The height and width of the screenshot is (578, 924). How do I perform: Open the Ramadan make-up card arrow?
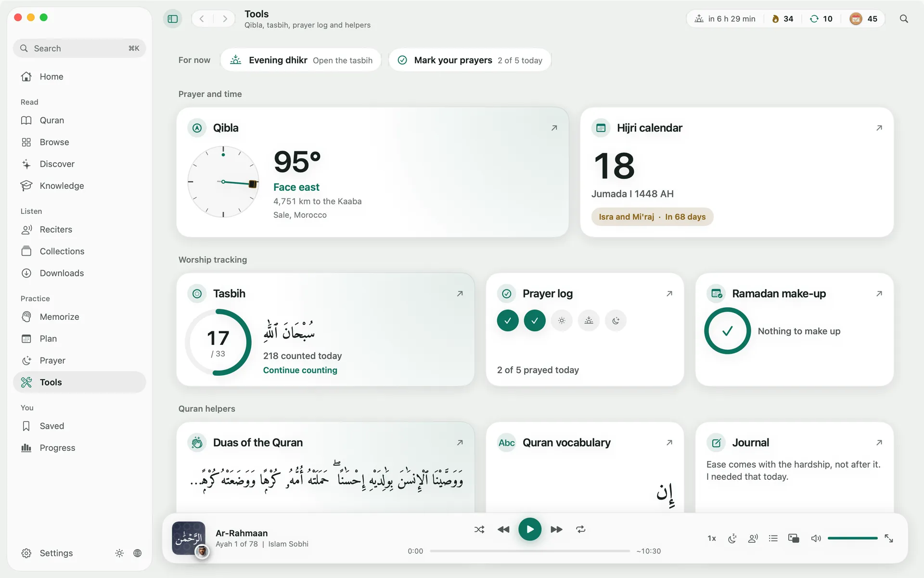(879, 293)
